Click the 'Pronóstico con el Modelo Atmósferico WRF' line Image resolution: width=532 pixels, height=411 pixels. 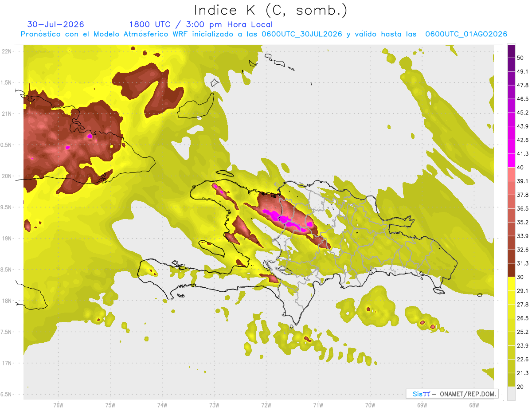[264, 34]
